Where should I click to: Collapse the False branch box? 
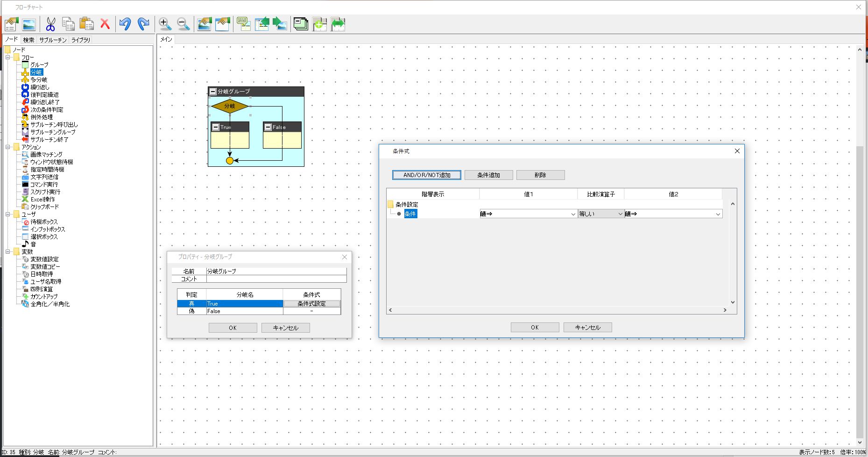pyautogui.click(x=268, y=127)
